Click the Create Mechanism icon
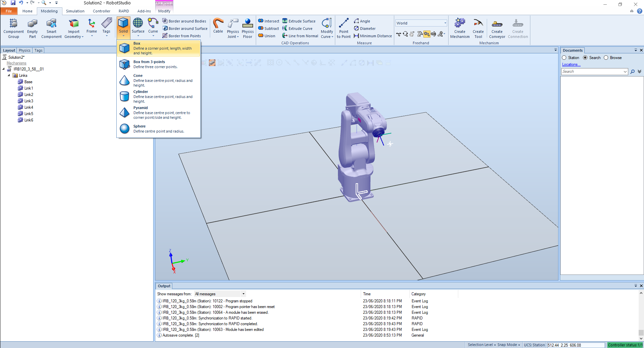 [x=460, y=28]
